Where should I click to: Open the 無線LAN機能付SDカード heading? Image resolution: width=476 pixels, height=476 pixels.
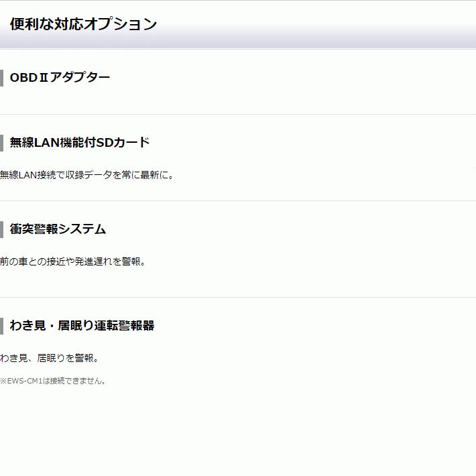[x=79, y=143]
